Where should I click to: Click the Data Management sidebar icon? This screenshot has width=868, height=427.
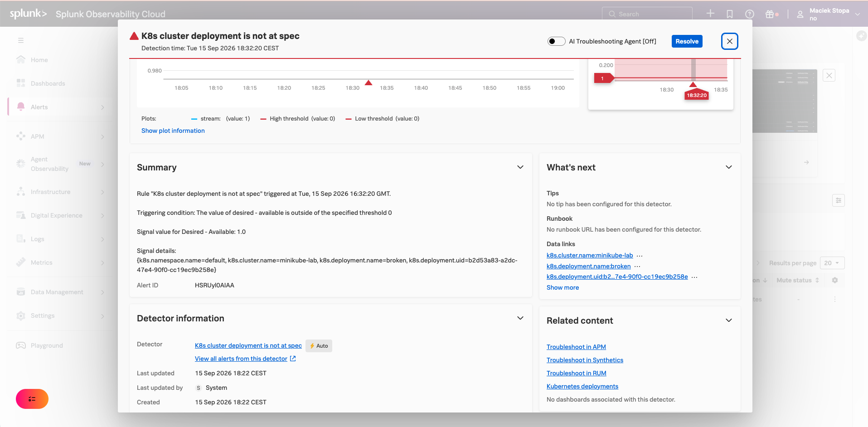coord(21,292)
